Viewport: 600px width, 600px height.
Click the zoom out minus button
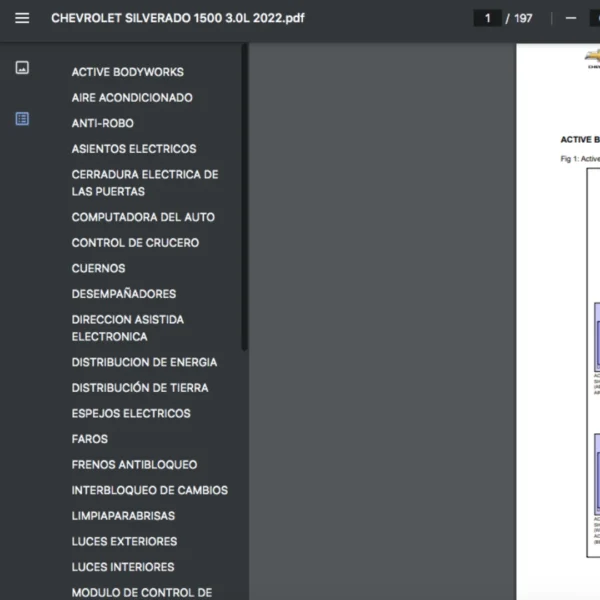coord(571,18)
